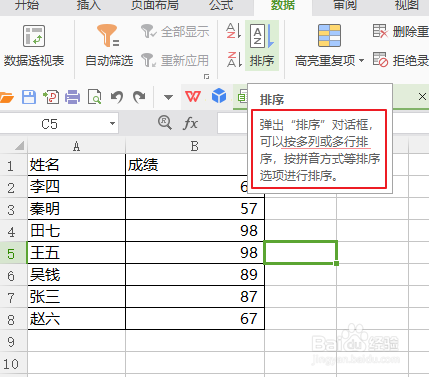Screen dimensions: 429x377
Task: Switch to the 插入 tab
Action: point(89,5)
